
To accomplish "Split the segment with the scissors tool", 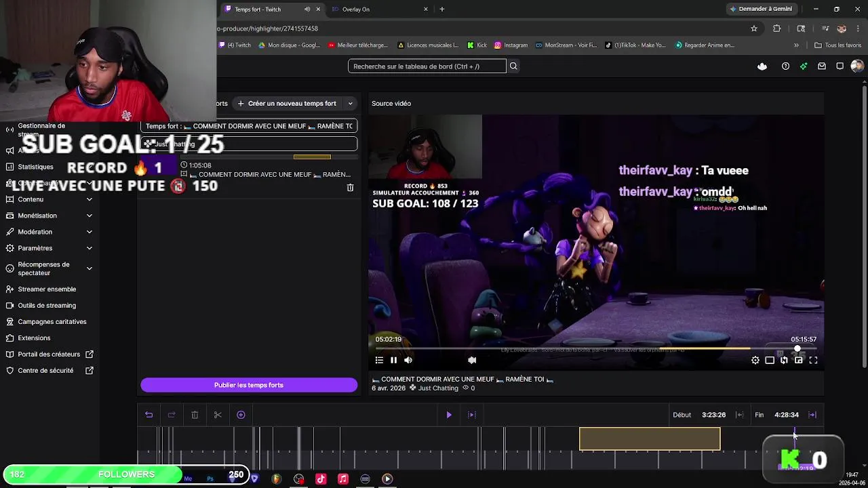I will point(218,415).
